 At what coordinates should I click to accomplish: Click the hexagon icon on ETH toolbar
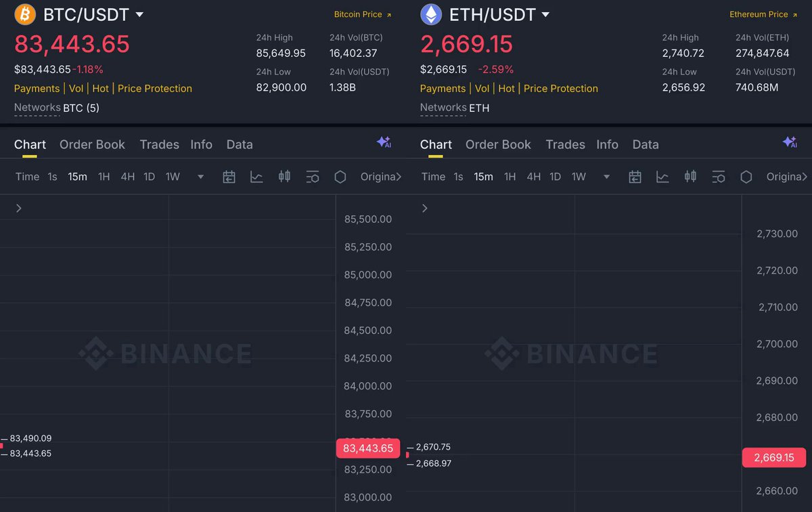(x=746, y=177)
